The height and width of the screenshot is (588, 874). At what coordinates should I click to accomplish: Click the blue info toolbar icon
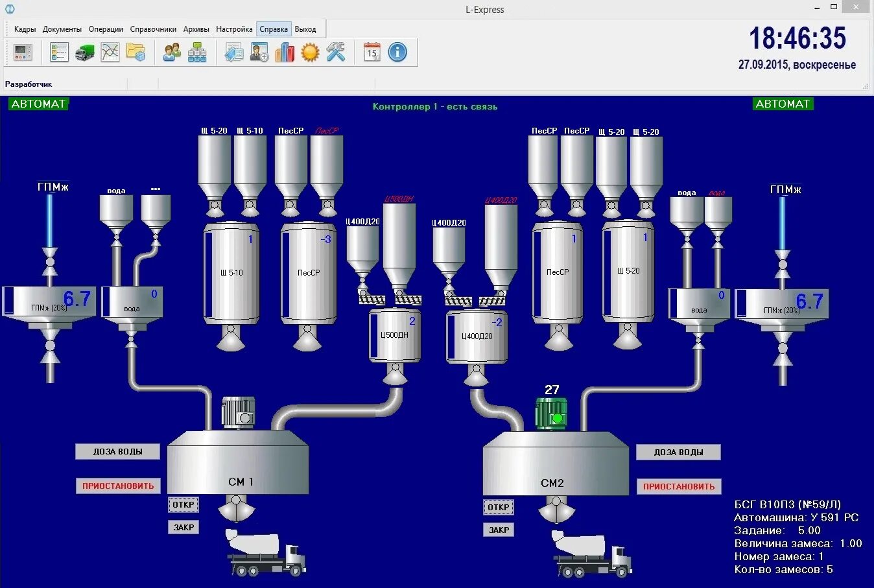(x=397, y=53)
